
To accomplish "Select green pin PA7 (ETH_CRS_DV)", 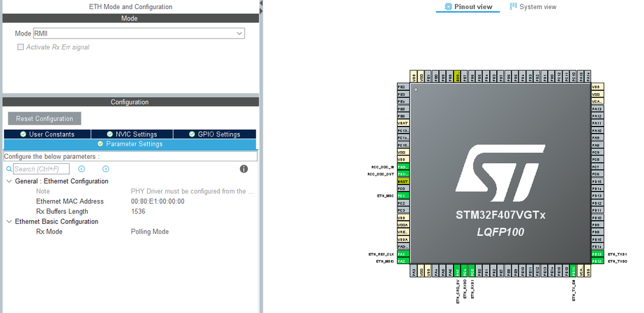I will [458, 270].
